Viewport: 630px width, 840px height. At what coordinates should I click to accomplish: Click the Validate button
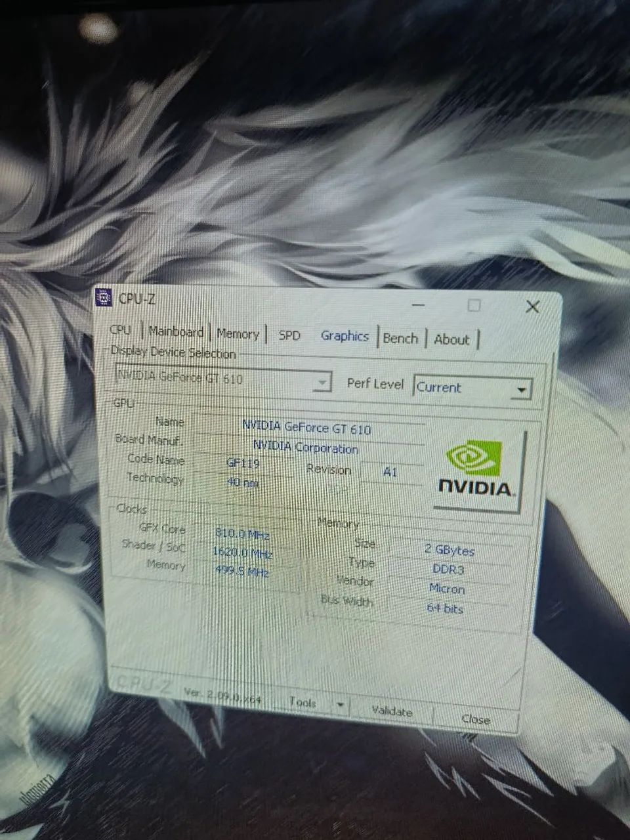pyautogui.click(x=391, y=711)
